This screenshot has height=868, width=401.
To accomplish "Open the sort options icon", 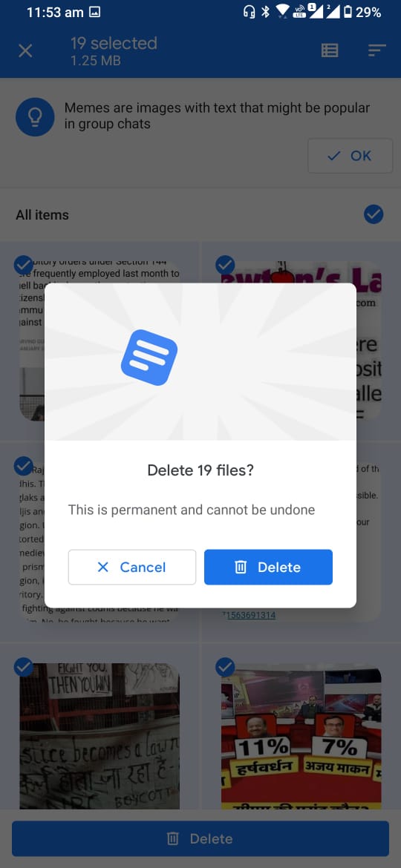I will point(376,51).
